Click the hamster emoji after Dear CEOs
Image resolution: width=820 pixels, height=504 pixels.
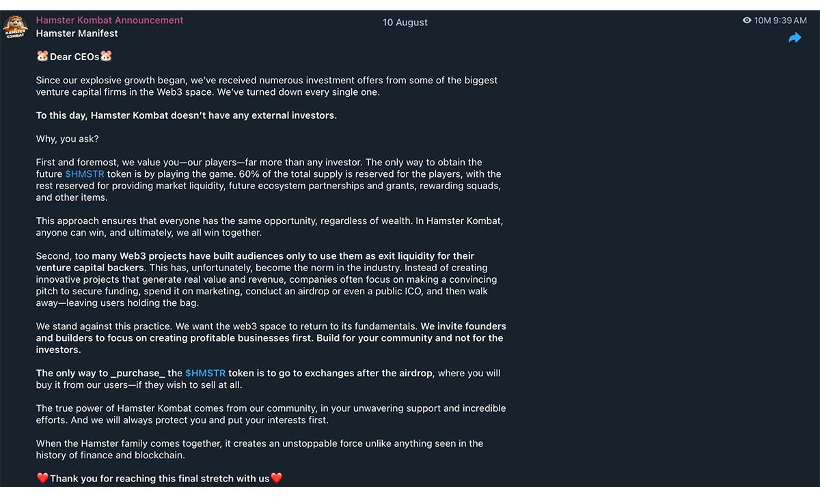106,56
